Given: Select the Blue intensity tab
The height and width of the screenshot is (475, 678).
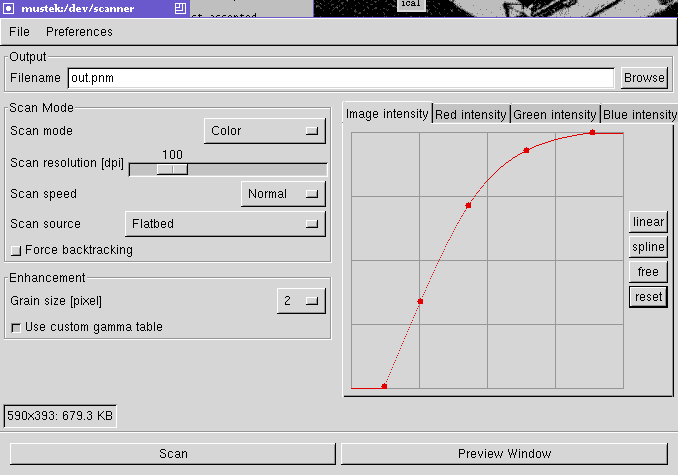Looking at the screenshot, I should (x=639, y=114).
